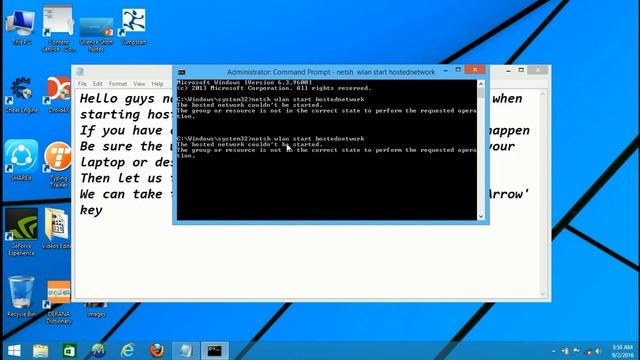
Task: Minimize the Notepad window
Action: (509, 71)
